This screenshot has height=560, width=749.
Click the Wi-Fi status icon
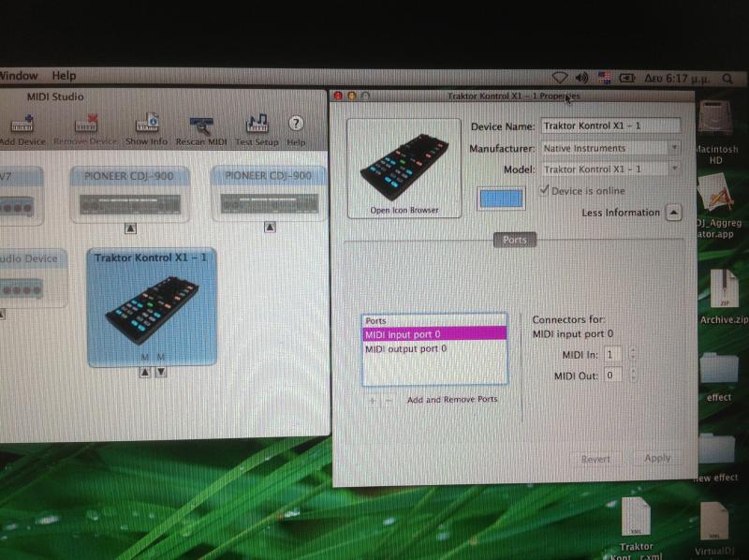[559, 78]
